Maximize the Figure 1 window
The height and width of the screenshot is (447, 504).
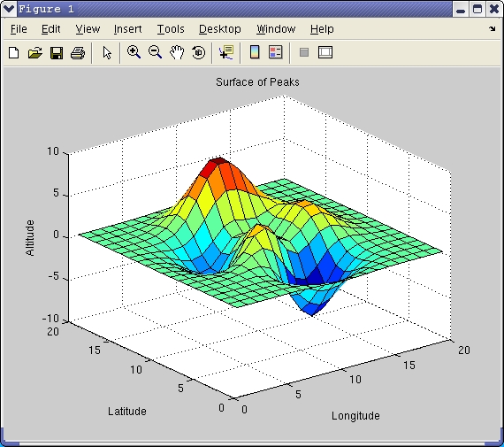[477, 9]
